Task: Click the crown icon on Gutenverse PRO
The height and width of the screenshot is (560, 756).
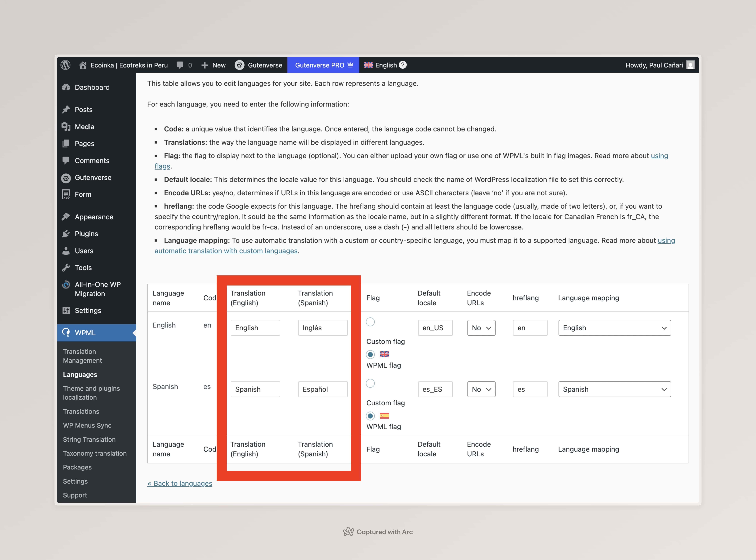Action: coord(350,65)
